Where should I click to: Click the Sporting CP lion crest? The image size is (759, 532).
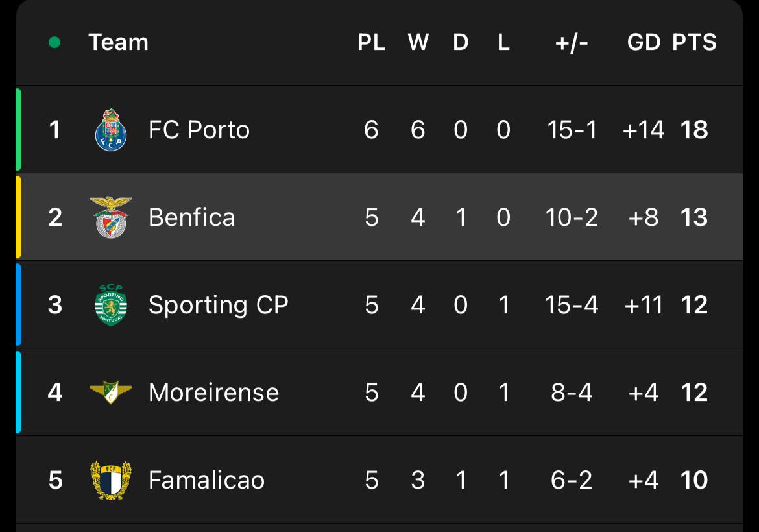(110, 305)
